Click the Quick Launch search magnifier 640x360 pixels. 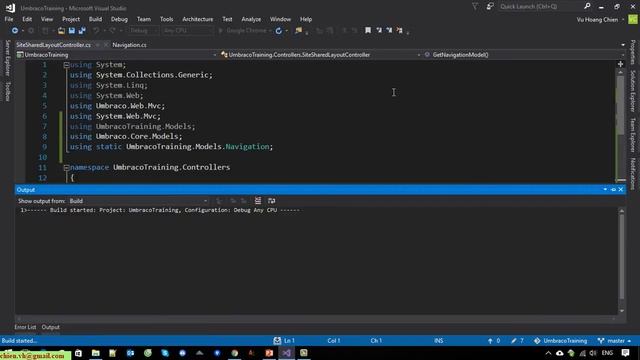point(587,6)
